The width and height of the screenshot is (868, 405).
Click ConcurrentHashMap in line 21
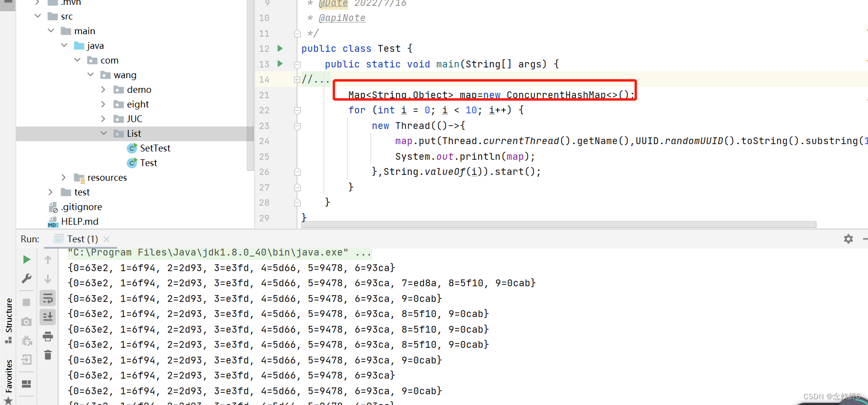(556, 95)
